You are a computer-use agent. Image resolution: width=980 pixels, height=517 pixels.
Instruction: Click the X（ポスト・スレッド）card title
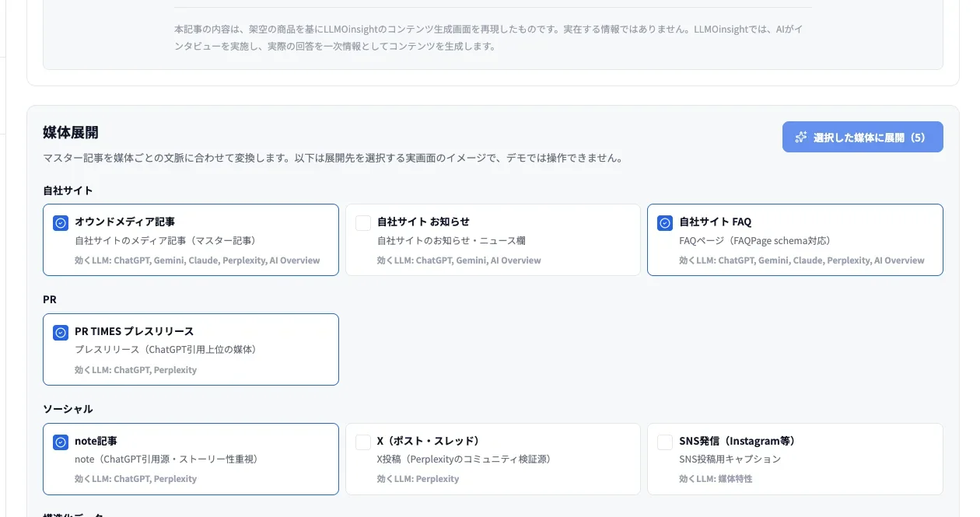pyautogui.click(x=428, y=441)
